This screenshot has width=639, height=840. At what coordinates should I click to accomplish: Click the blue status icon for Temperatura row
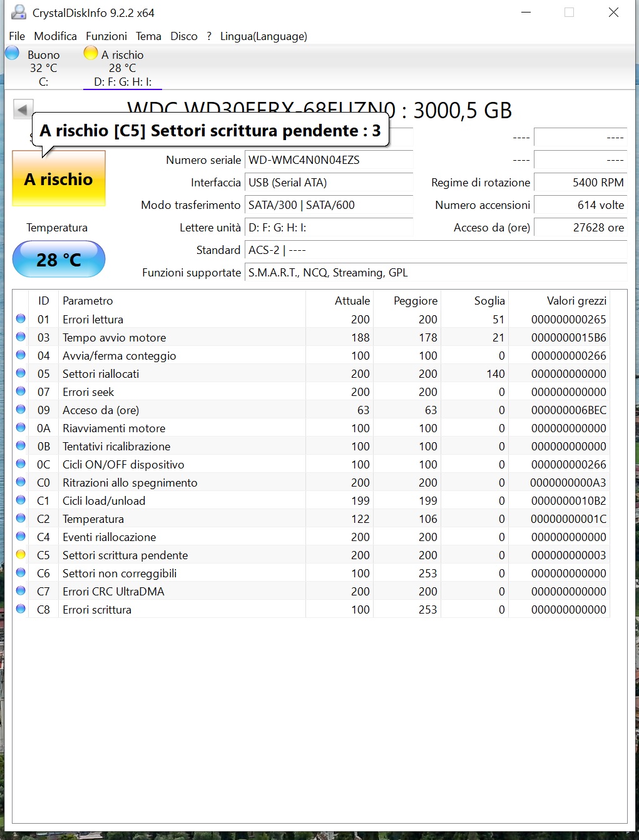click(x=21, y=519)
